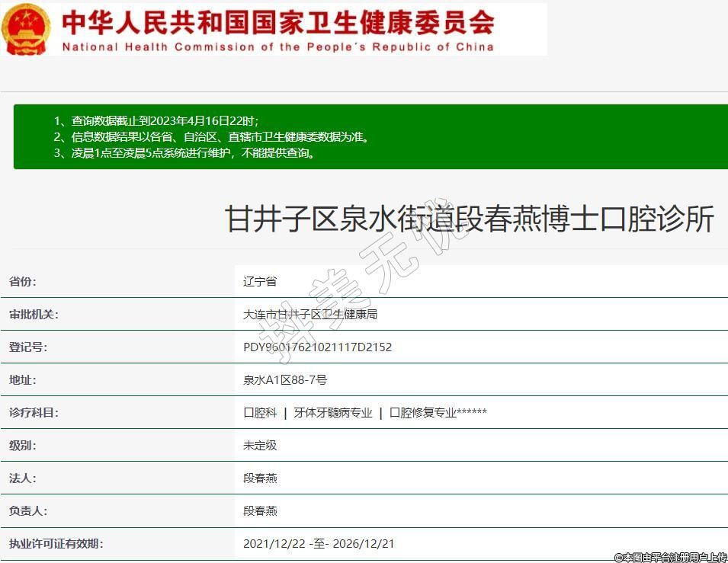Screen dimensions: 728x563
Task: Click the 牙体牙髓病专业 department entry
Action: point(333,413)
